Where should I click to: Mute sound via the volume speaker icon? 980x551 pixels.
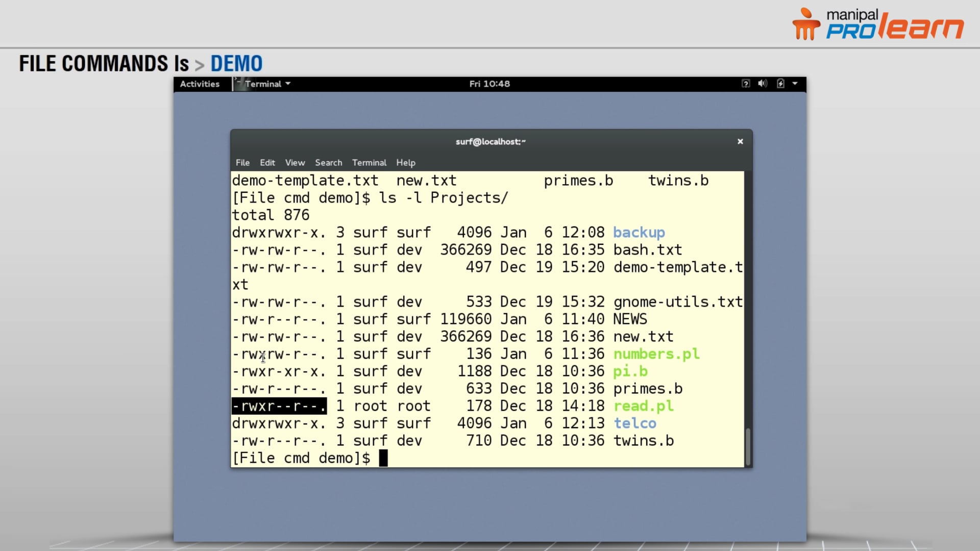tap(763, 84)
